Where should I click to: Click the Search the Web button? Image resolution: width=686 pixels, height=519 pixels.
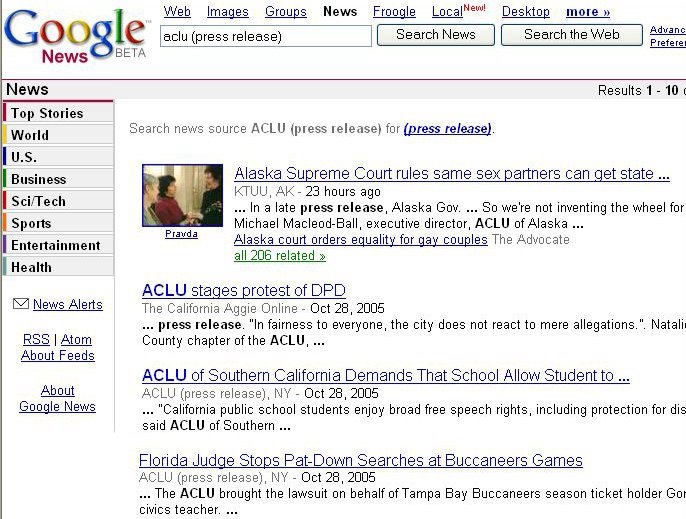(571, 35)
